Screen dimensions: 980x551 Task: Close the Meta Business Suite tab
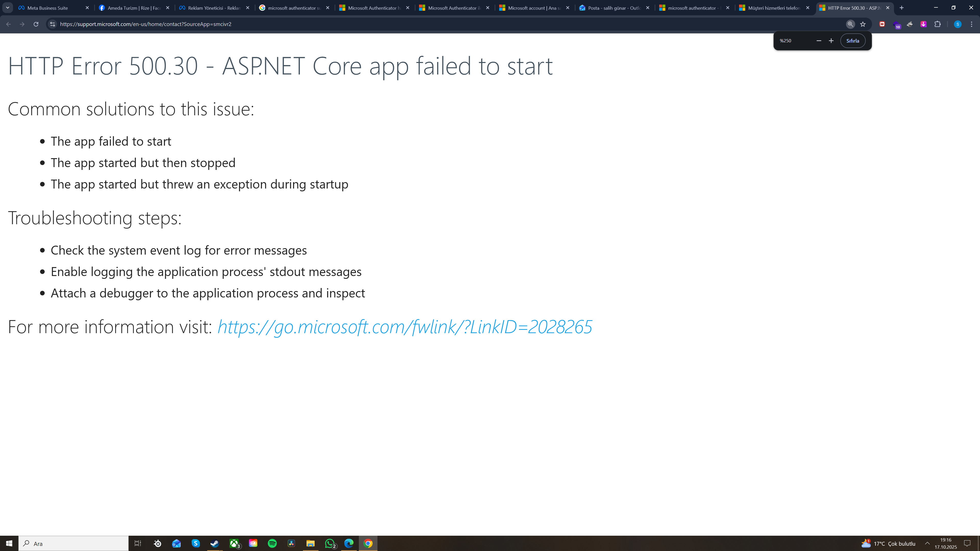(x=87, y=8)
